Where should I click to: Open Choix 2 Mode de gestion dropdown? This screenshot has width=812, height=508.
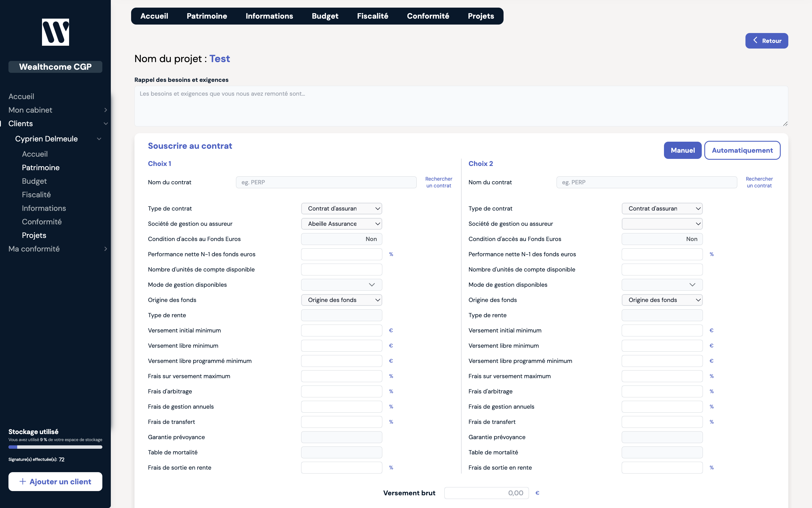[662, 284]
